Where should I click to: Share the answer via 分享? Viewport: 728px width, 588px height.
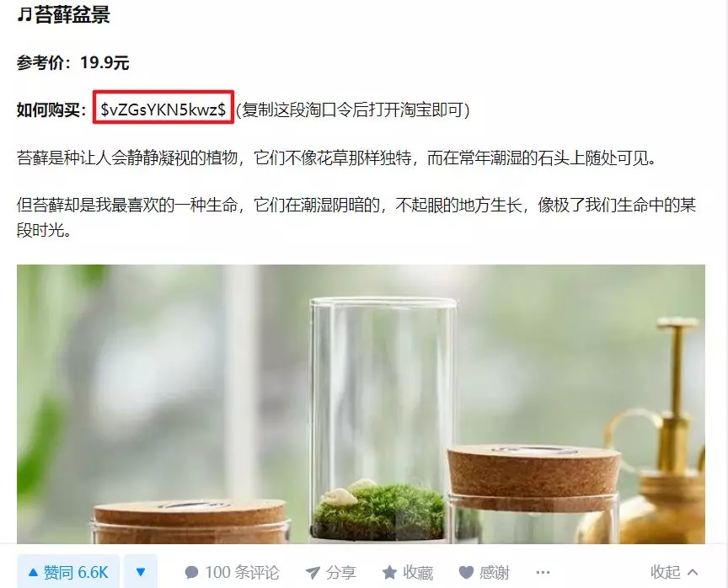(x=331, y=572)
